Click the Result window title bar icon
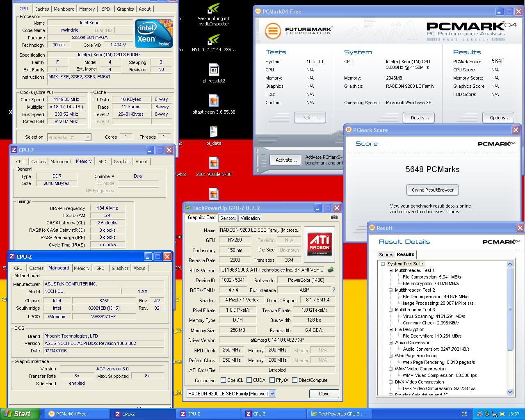525x420 pixels. 372,228
